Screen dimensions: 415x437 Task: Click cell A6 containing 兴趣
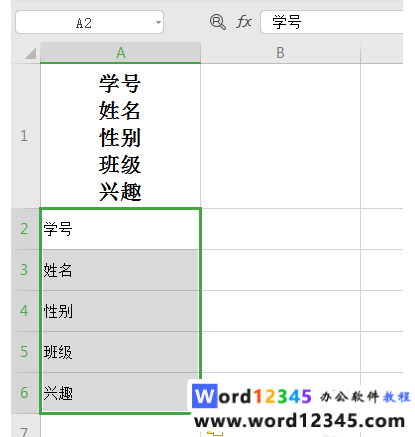point(120,393)
